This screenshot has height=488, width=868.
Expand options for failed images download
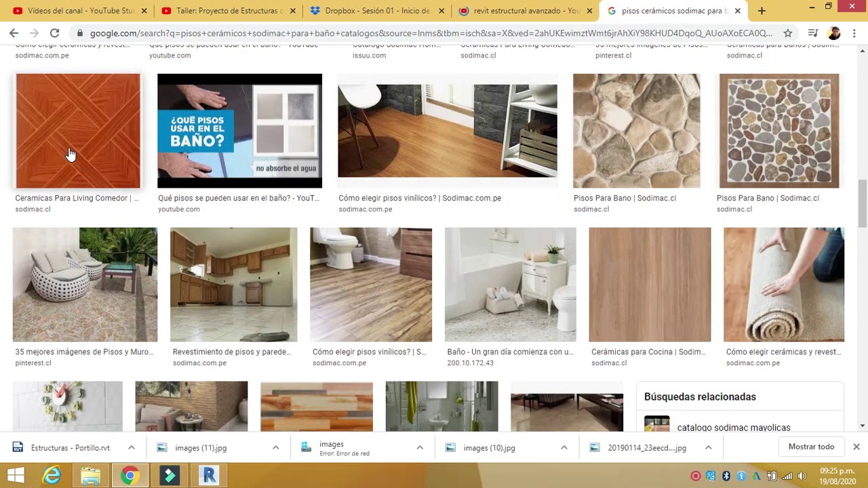(420, 447)
